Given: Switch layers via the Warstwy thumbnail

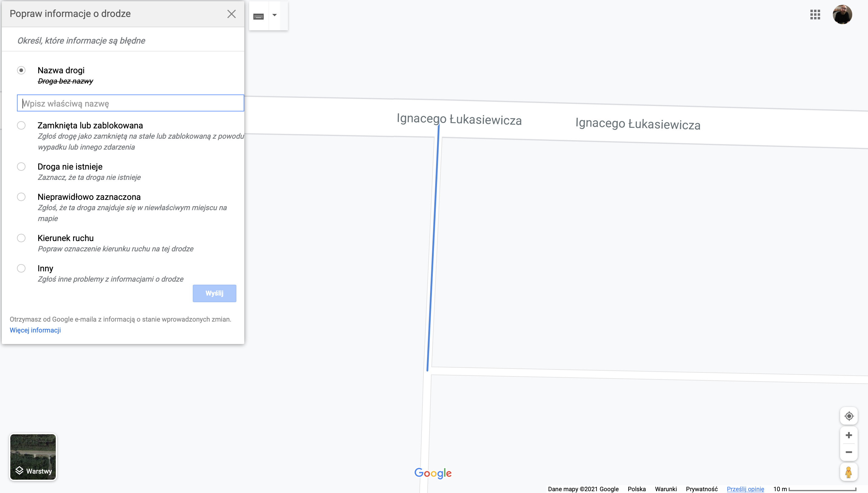Looking at the screenshot, I should (x=33, y=457).
